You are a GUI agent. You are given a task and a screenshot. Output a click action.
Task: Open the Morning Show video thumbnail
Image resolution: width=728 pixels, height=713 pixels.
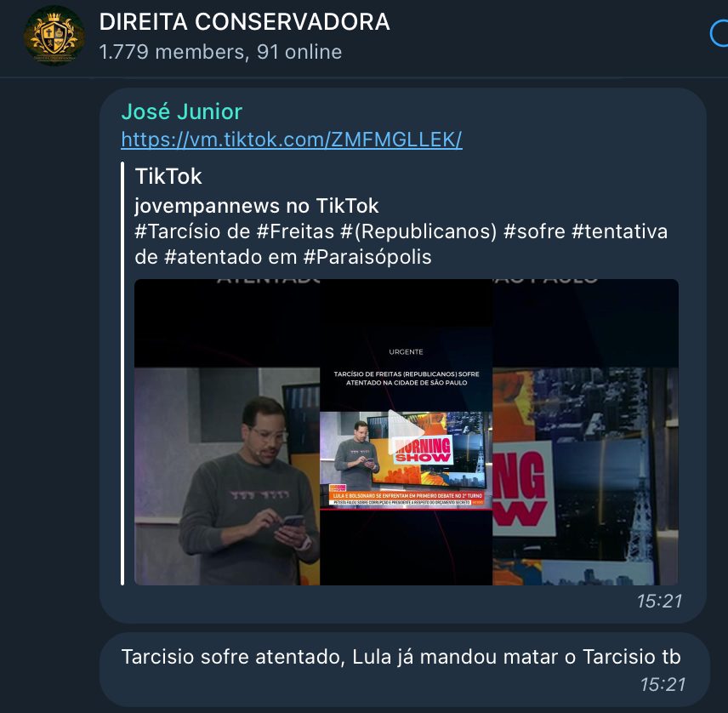click(x=407, y=432)
